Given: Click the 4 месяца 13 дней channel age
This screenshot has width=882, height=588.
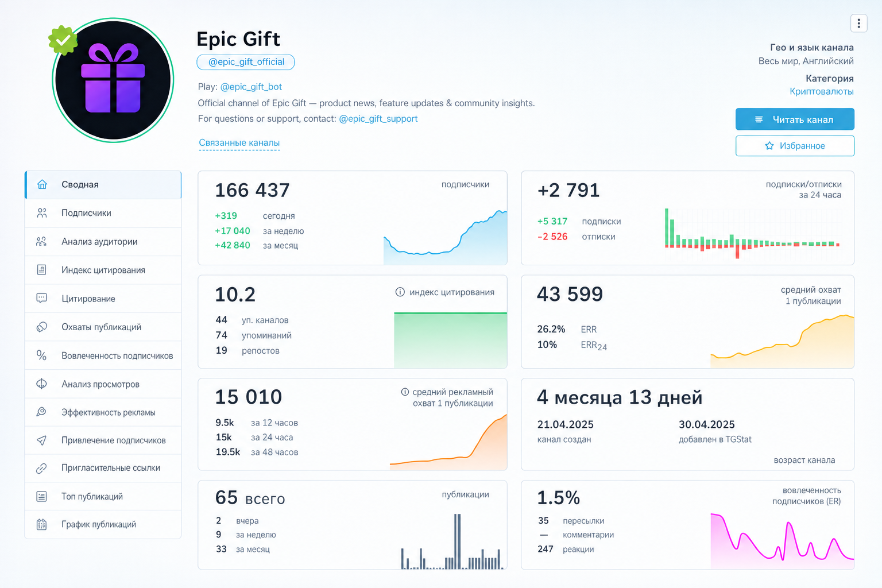Looking at the screenshot, I should [x=620, y=397].
